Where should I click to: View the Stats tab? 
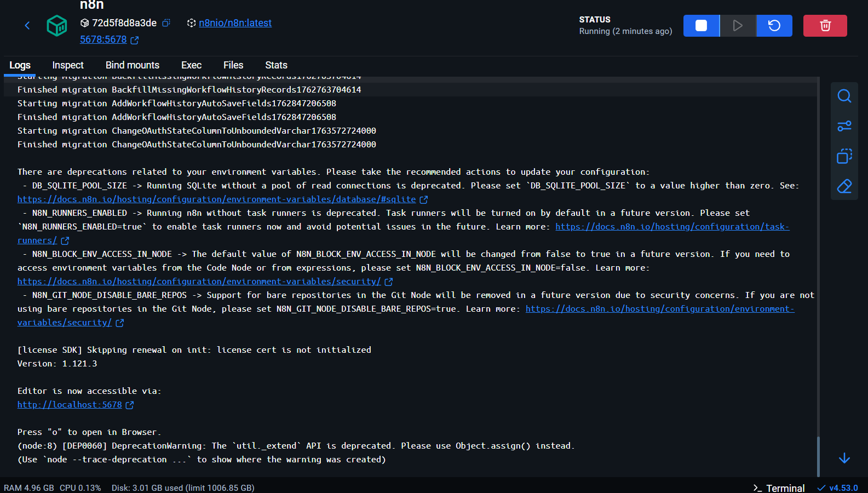(x=276, y=65)
